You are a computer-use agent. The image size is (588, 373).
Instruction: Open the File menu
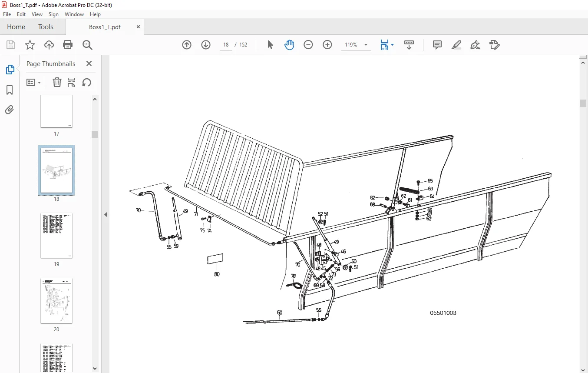point(7,14)
